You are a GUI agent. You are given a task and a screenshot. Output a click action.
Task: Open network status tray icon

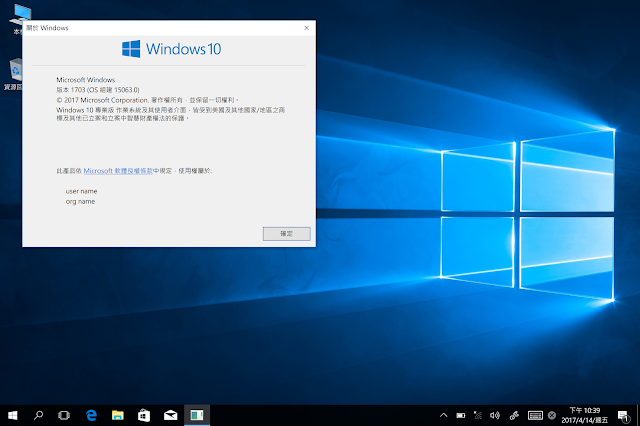(x=478, y=415)
